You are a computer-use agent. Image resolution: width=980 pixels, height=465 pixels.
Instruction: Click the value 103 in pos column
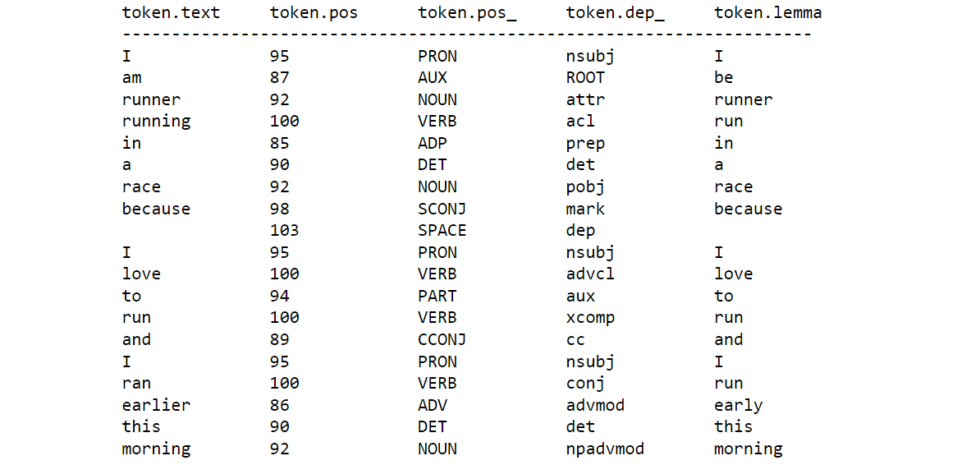[284, 230]
